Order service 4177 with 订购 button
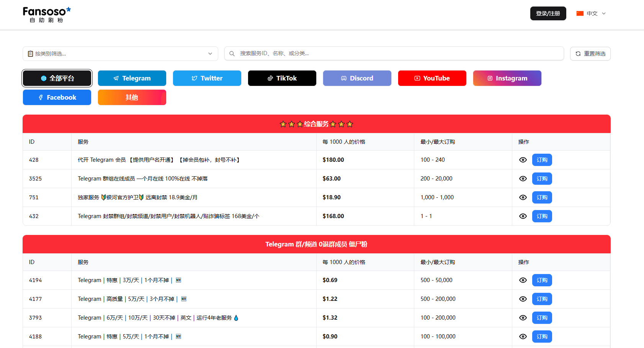This screenshot has height=348, width=644. point(542,299)
